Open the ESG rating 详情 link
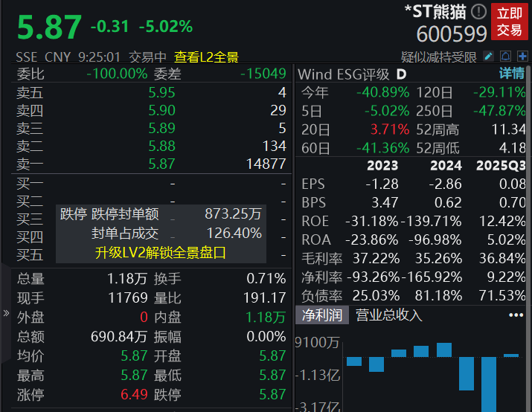532x412 pixels. pyautogui.click(x=511, y=74)
